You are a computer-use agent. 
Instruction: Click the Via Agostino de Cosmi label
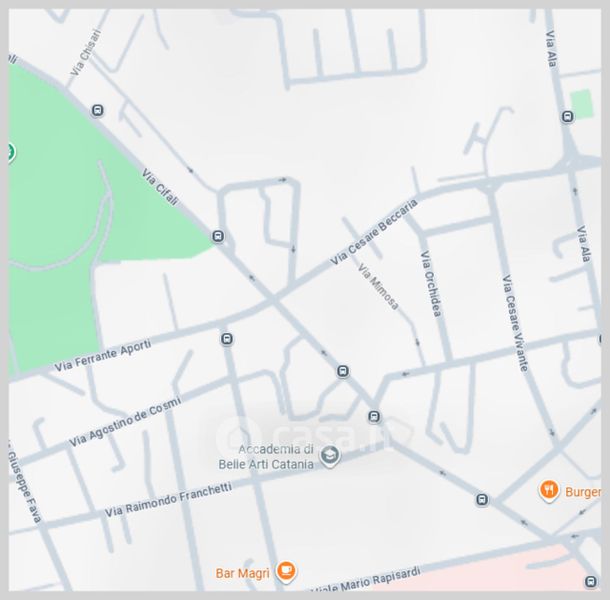click(x=125, y=421)
